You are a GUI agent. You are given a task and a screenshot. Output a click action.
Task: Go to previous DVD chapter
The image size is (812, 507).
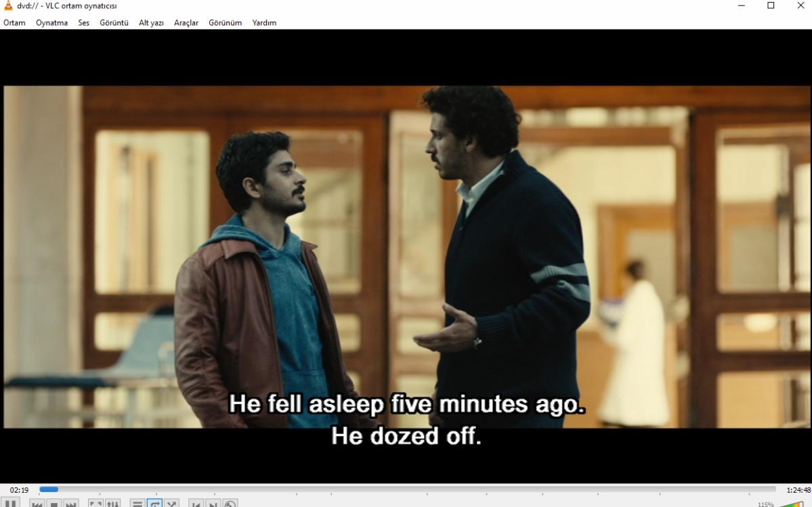196,504
